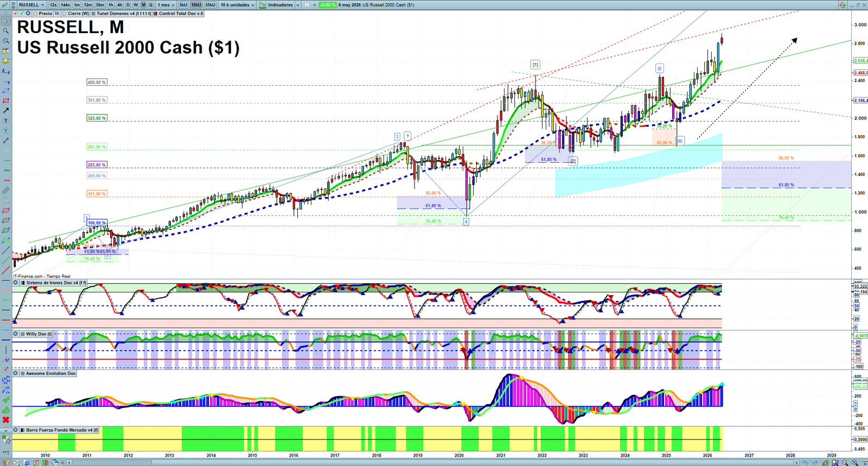The height and width of the screenshot is (466, 868).
Task: Close the Willy Doc indicator panel
Action: (15, 334)
